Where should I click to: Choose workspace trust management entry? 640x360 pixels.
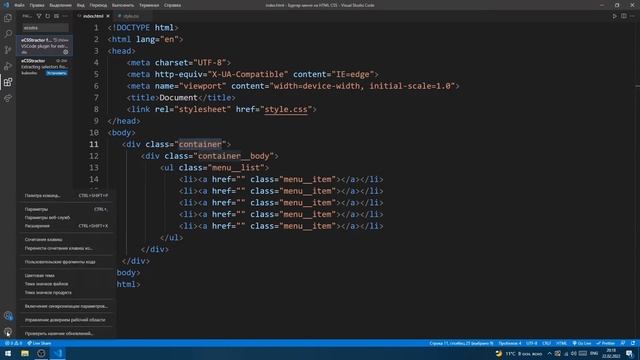click(x=66, y=320)
